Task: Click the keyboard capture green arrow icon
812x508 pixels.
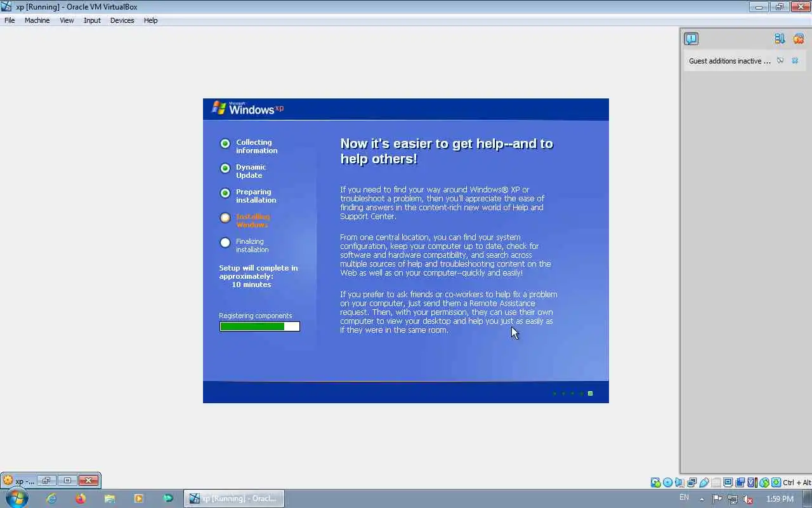Action: pyautogui.click(x=776, y=483)
